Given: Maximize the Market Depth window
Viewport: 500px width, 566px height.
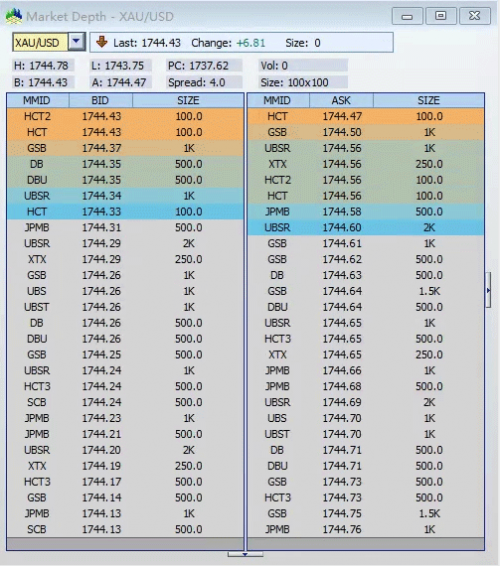Looking at the screenshot, I should pyautogui.click(x=440, y=16).
